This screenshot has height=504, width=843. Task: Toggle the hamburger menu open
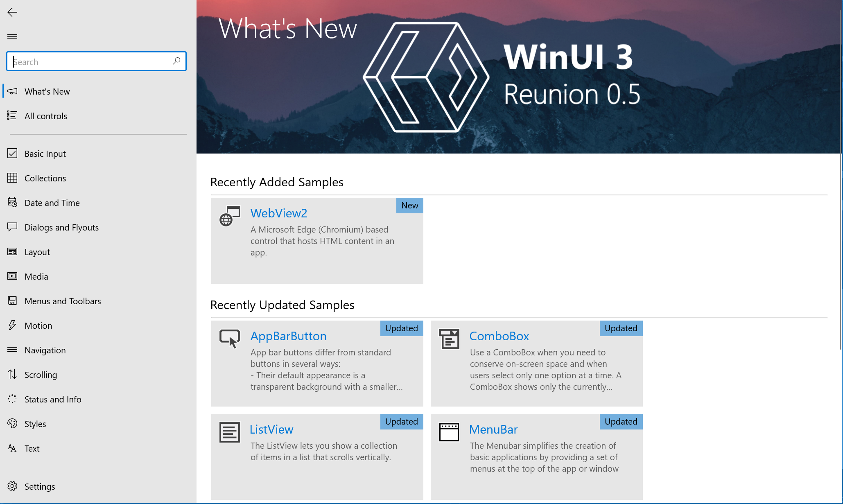click(x=13, y=36)
